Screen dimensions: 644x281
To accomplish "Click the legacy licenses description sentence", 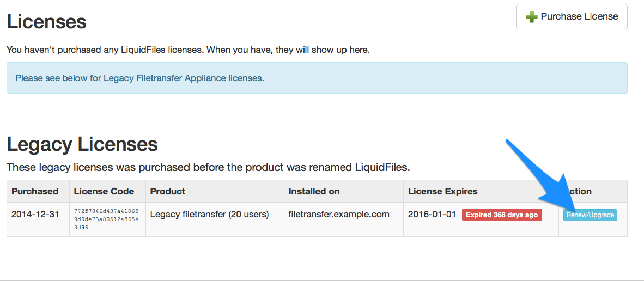I will (208, 167).
